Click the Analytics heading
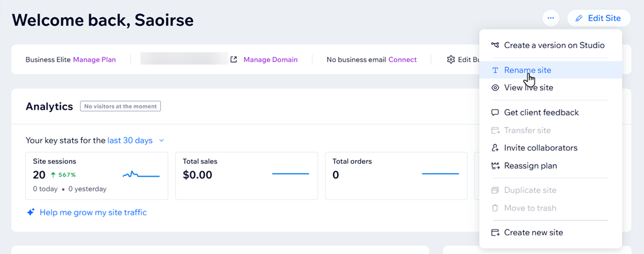The height and width of the screenshot is (254, 644). click(49, 107)
